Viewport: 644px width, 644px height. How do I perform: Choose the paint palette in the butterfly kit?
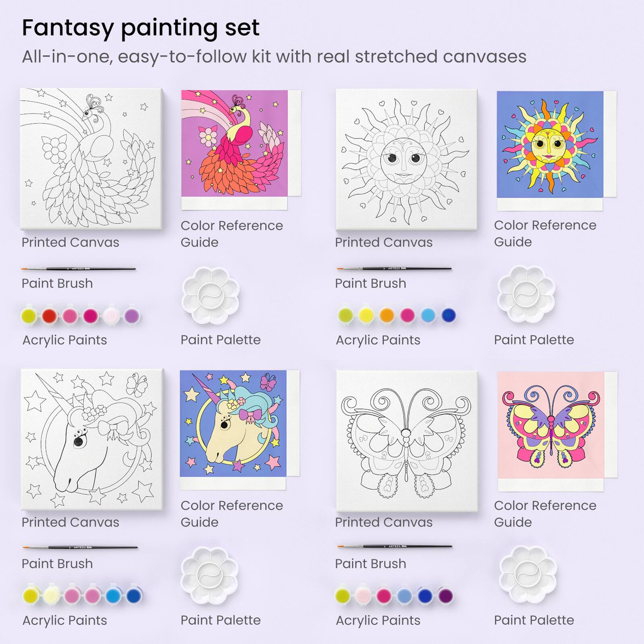pos(528,575)
